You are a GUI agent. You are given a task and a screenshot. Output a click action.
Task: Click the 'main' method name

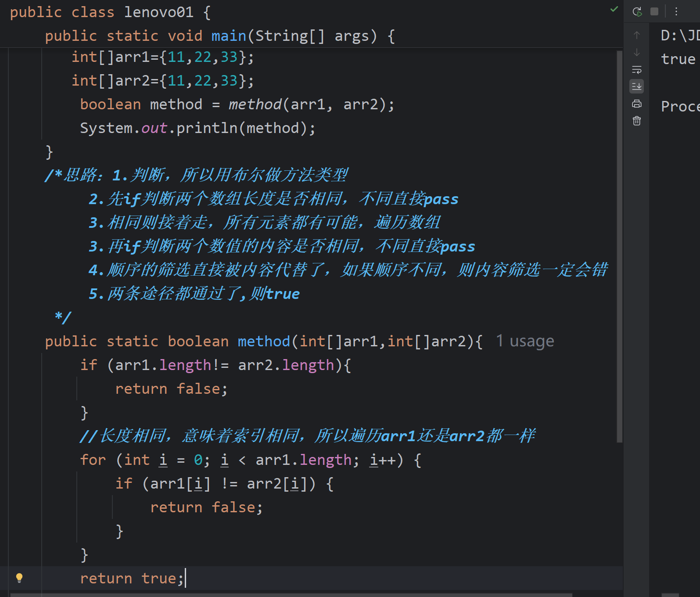pyautogui.click(x=229, y=36)
